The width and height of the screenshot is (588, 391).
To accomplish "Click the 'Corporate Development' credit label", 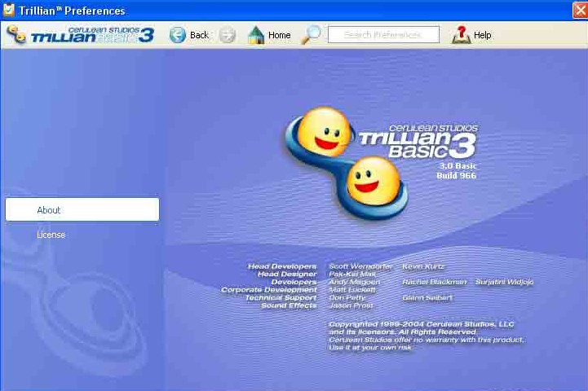I will click(x=269, y=290).
